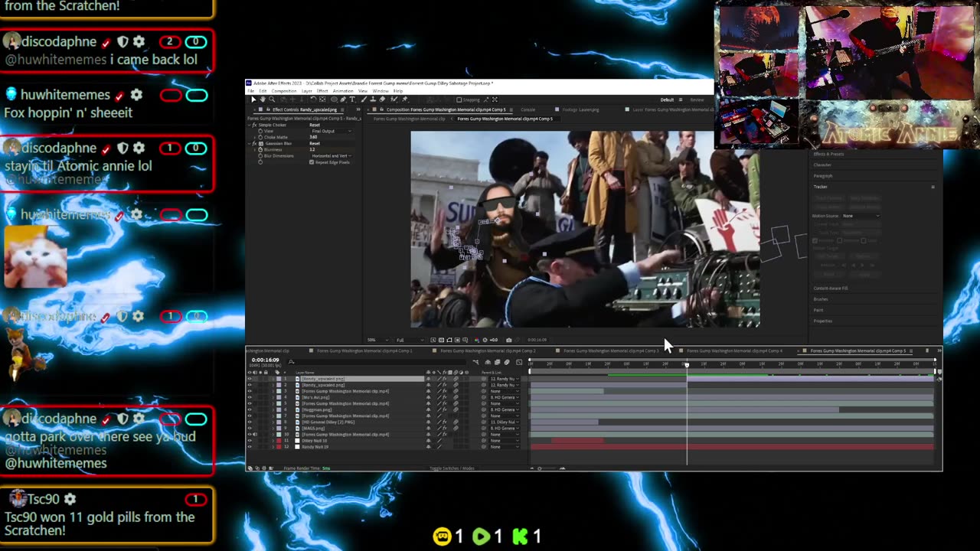Switch to the Review workspace

click(x=697, y=99)
